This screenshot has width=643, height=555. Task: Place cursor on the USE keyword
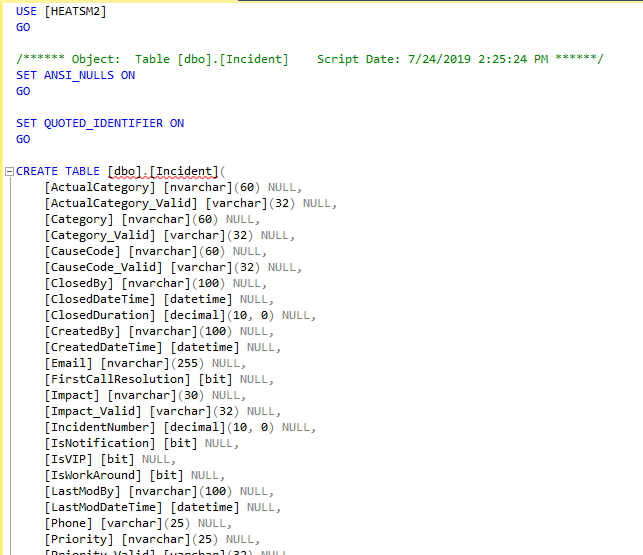coord(27,11)
